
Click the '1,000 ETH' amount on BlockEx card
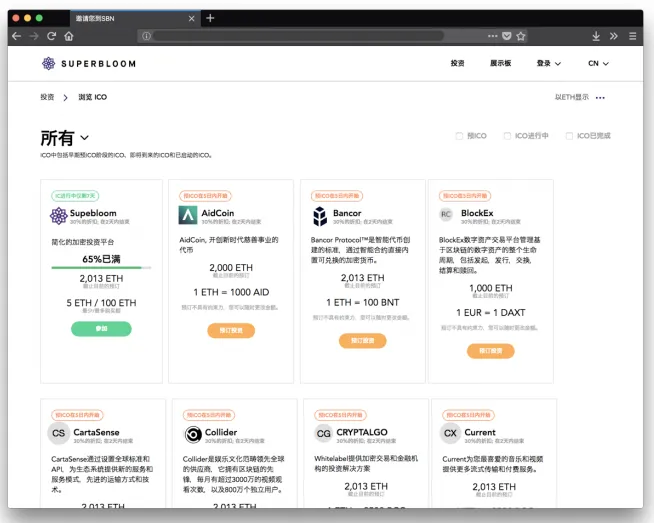pyautogui.click(x=490, y=288)
